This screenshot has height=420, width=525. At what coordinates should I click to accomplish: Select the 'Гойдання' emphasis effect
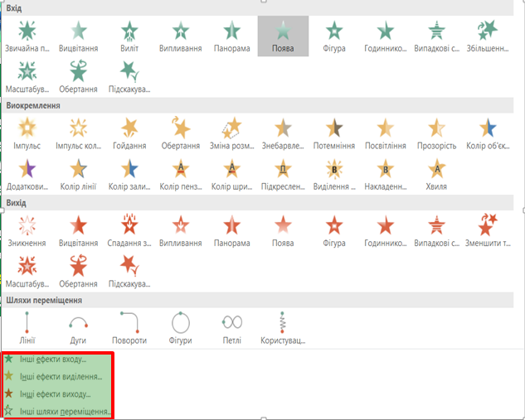pos(129,132)
